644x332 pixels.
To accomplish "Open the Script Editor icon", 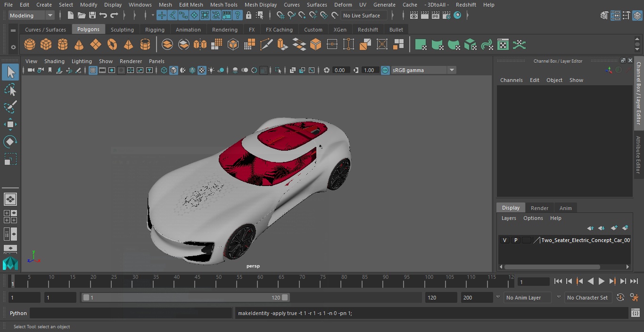I will 636,313.
